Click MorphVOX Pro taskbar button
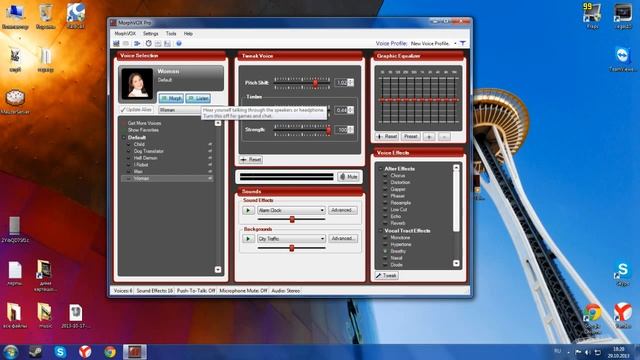Image resolution: width=640 pixels, height=360 pixels. click(x=135, y=352)
